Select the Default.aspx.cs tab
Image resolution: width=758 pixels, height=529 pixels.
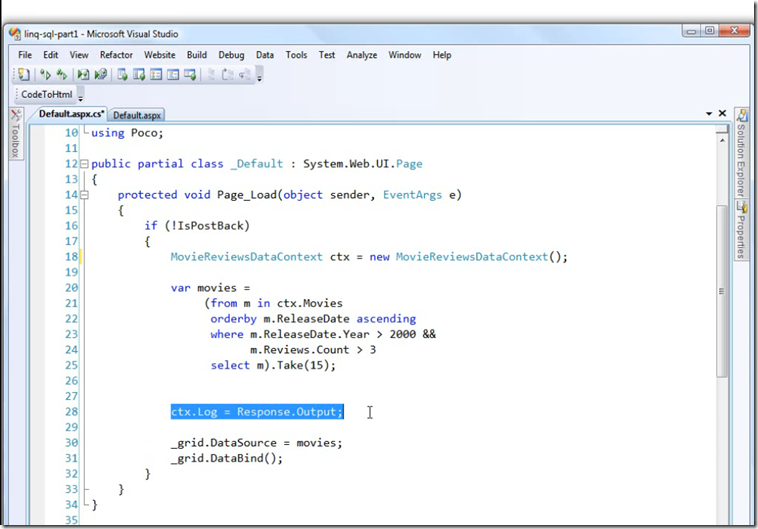click(71, 114)
